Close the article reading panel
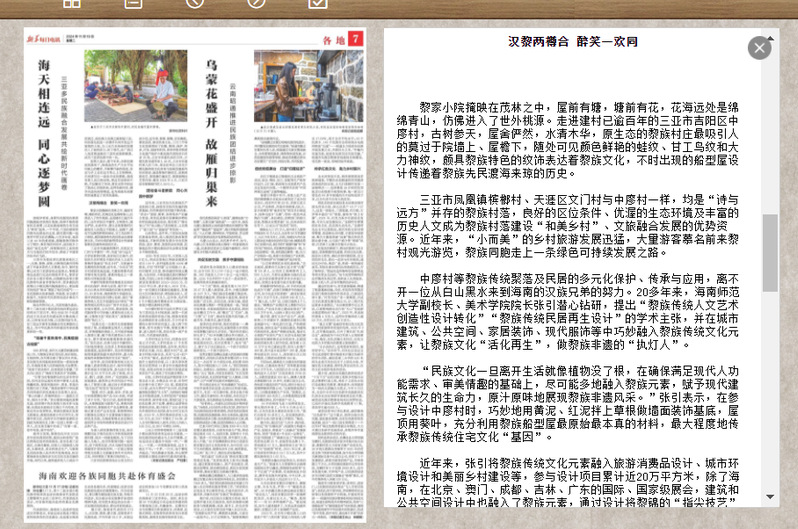Screen dimensions: 798x529 point(760,47)
